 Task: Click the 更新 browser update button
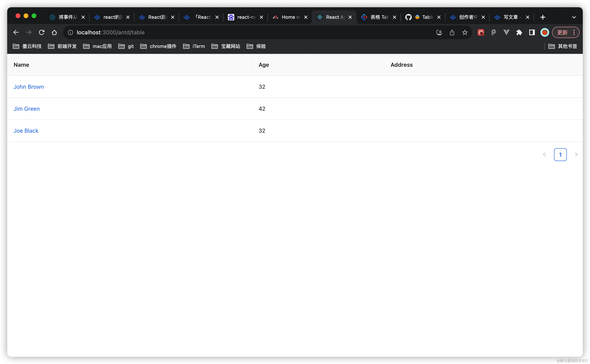tap(562, 32)
